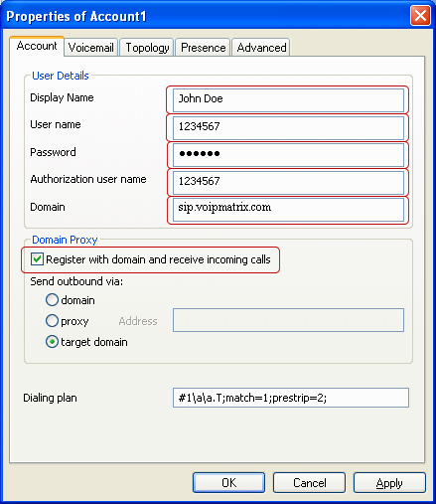Apply the account changes

tap(389, 483)
